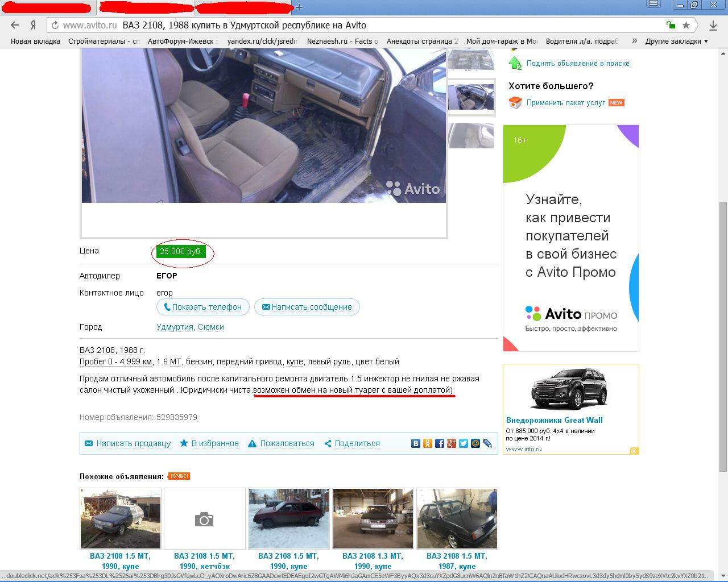Viewport: 728px width, 582px height.
Task: Click the small ad marker icon on Great Wall ad
Action: point(634,451)
